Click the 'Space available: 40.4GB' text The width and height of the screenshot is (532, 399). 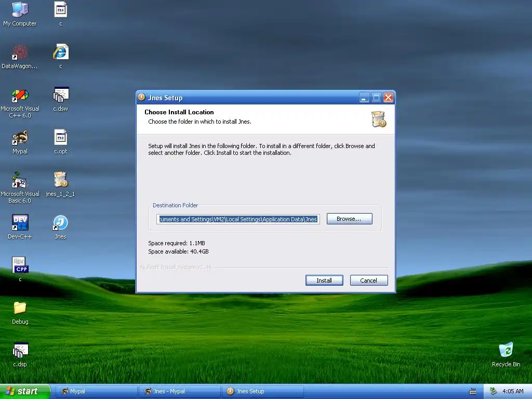coord(178,251)
